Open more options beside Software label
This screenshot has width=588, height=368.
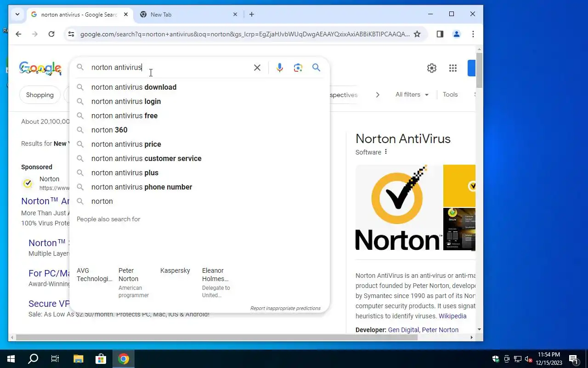click(x=386, y=152)
